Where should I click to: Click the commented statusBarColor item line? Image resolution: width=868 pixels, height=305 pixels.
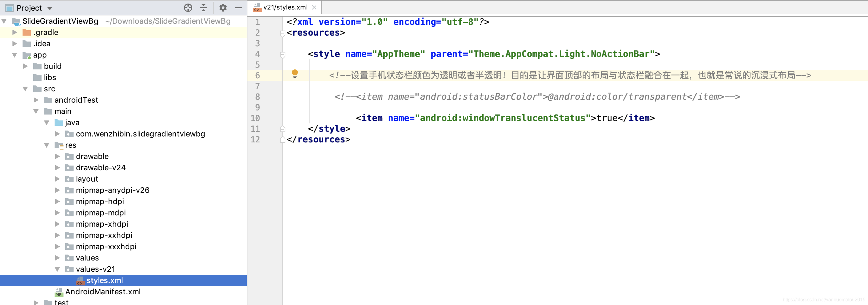pos(537,97)
